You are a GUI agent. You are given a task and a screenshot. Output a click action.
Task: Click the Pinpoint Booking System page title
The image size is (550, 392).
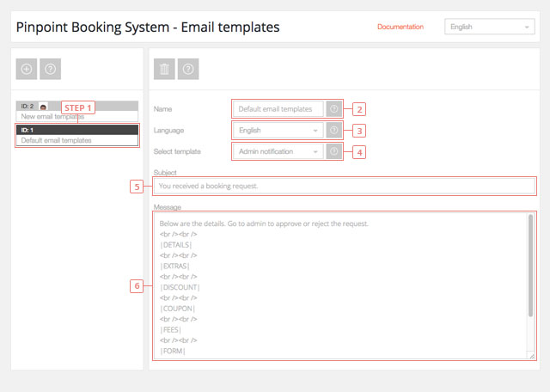click(x=148, y=27)
